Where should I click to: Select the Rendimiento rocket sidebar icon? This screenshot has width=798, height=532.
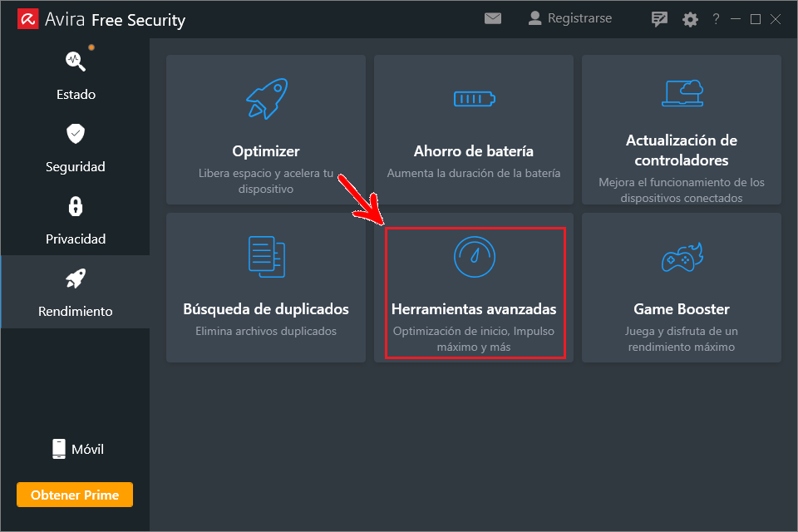(76, 278)
